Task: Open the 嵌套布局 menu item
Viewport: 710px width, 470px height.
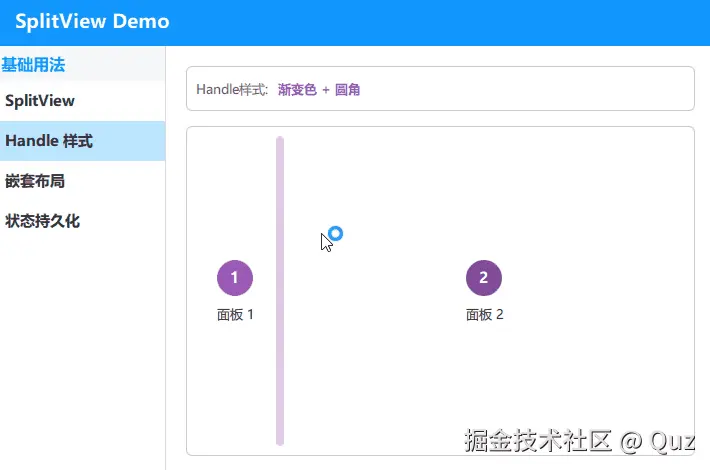Action: (82, 181)
